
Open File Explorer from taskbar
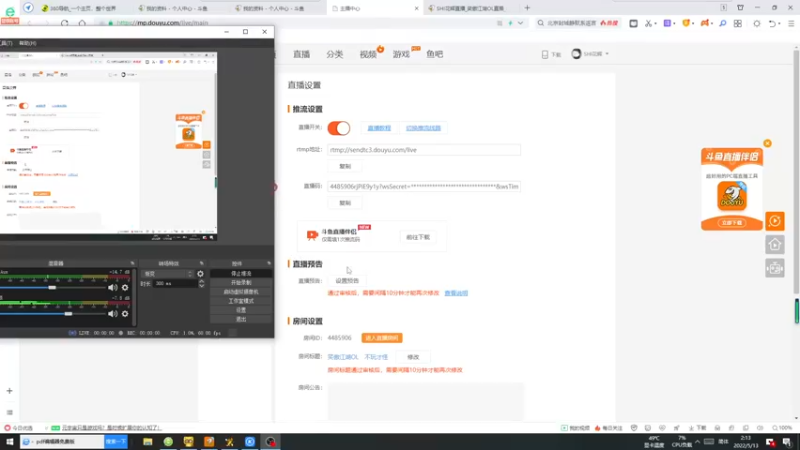pos(147,442)
